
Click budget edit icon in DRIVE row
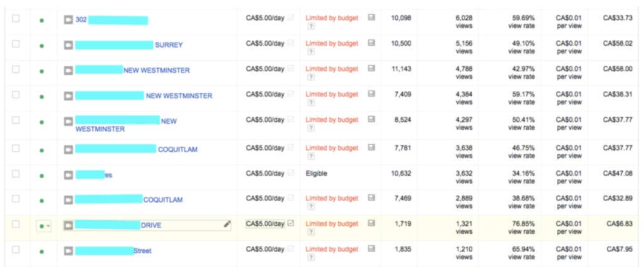tap(291, 224)
